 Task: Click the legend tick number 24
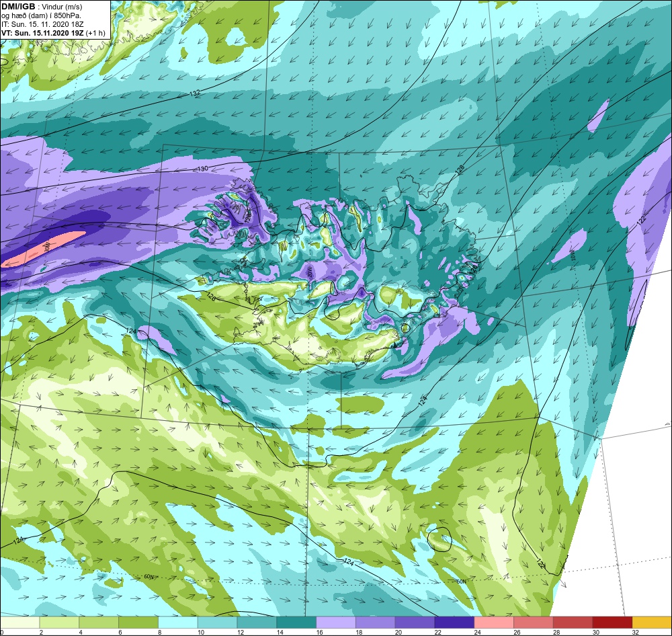[x=476, y=632]
